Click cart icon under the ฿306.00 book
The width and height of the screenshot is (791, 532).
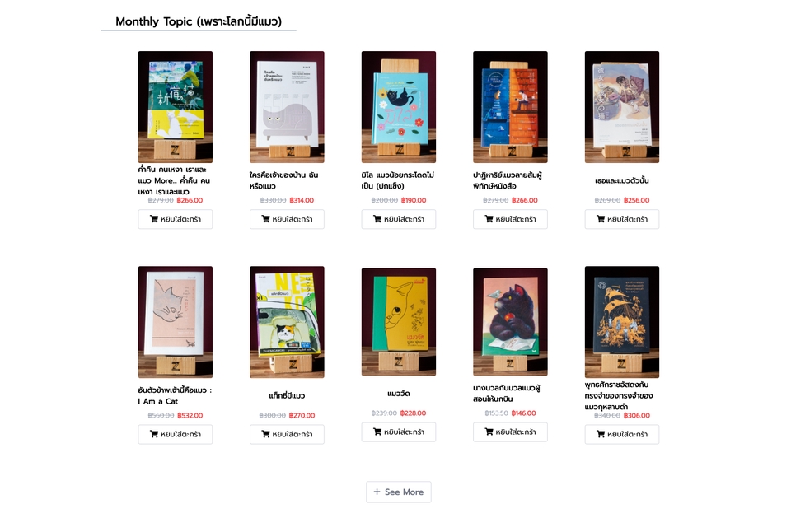pos(601,434)
